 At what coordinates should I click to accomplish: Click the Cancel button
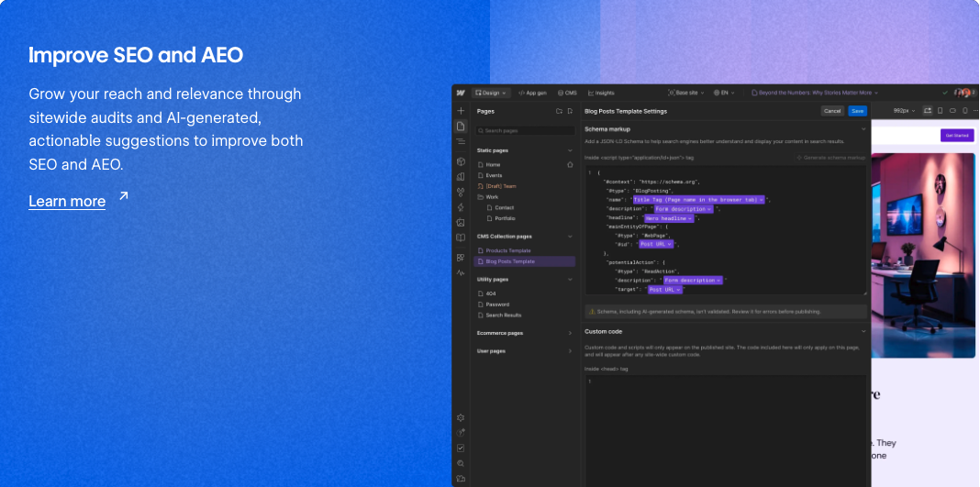pyautogui.click(x=832, y=111)
